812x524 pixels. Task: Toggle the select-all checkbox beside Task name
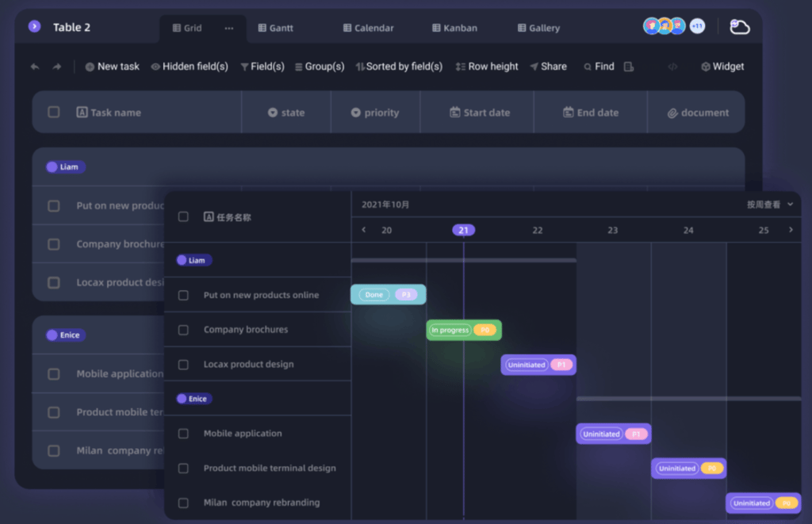coord(54,113)
